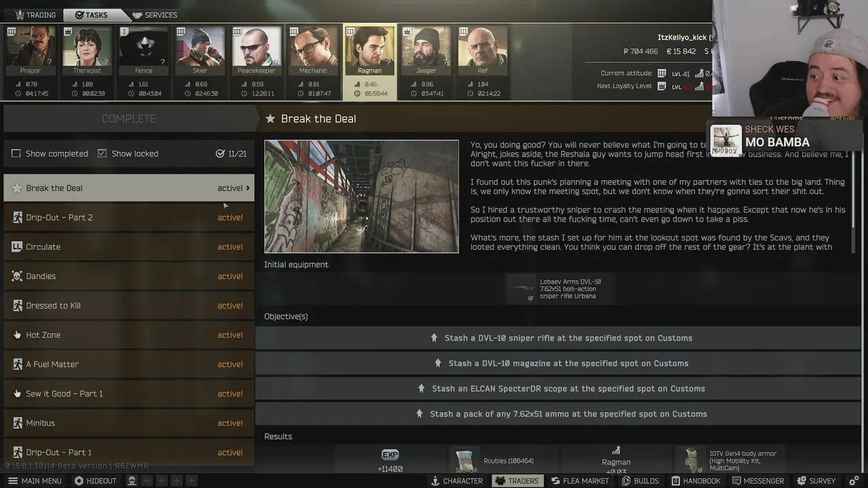Select the Jaeger trader portrait
The image size is (868, 488).
(x=426, y=50)
